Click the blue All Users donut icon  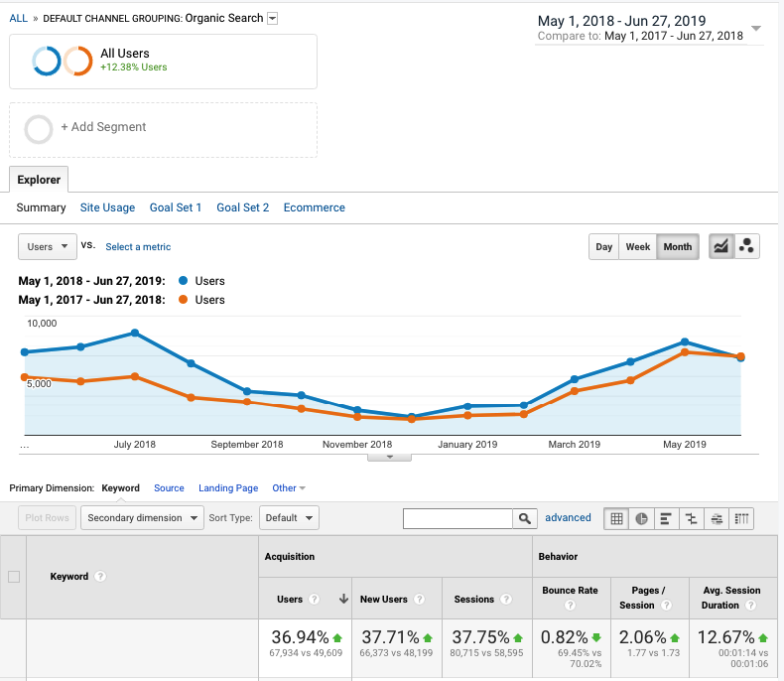pyautogui.click(x=47, y=61)
